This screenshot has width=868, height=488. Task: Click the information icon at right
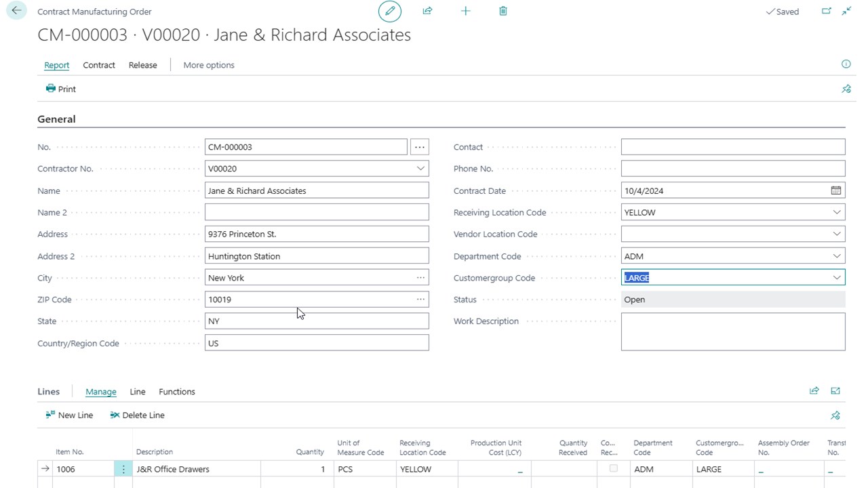846,64
